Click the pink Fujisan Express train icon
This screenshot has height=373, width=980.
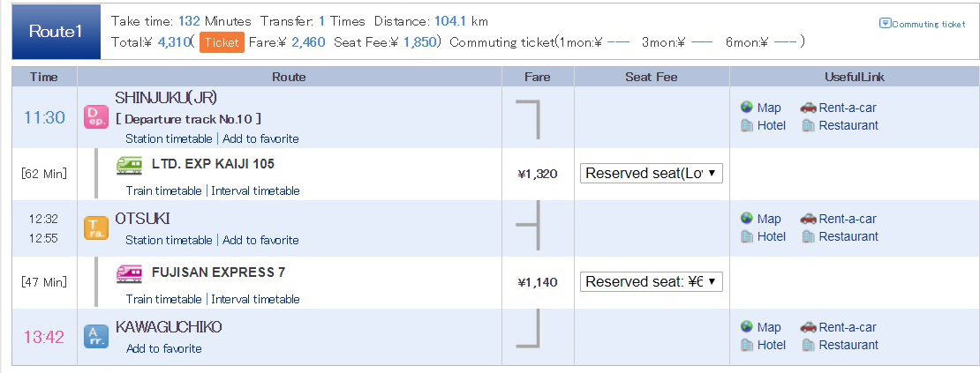[x=130, y=273]
